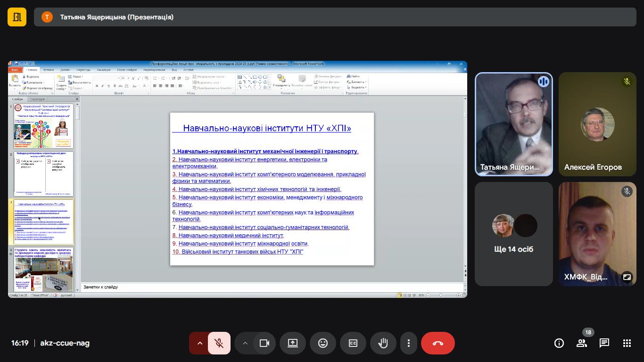This screenshot has width=644, height=362.
Task: Toggle the microphone mute button
Action: 219,343
